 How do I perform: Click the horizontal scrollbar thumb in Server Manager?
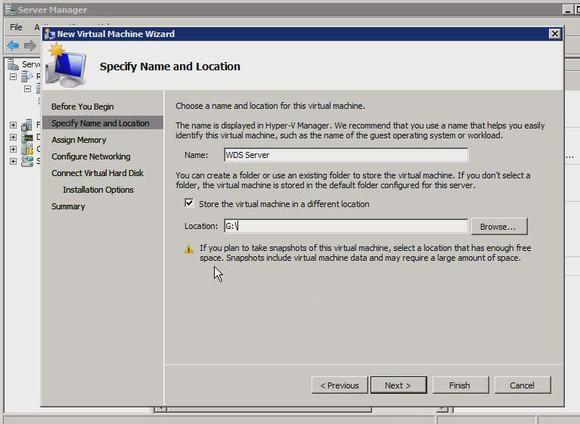click(269, 409)
